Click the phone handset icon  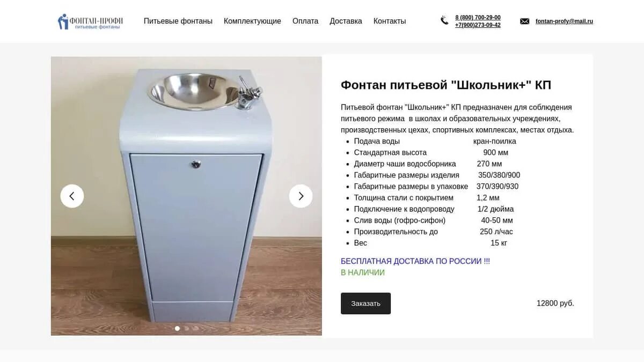[x=444, y=21]
